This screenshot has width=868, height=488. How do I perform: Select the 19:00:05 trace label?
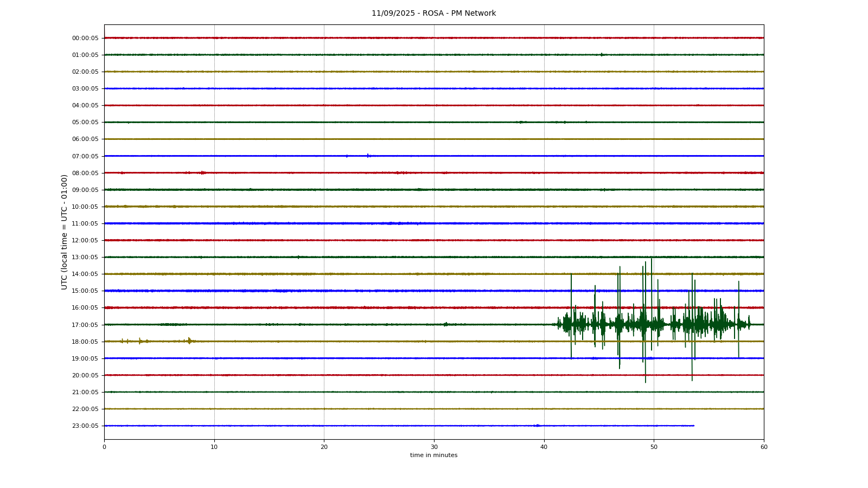(85, 358)
